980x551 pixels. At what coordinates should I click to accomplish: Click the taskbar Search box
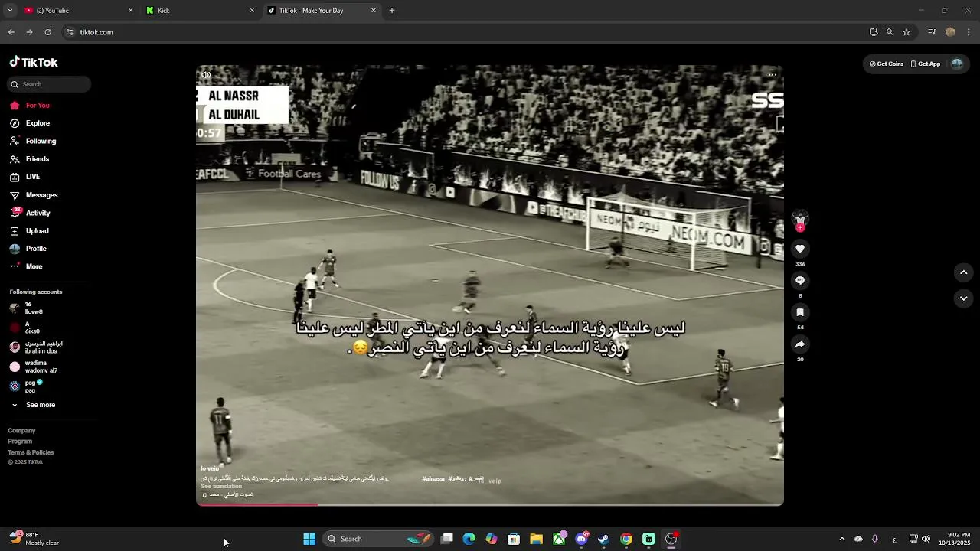coord(379,539)
